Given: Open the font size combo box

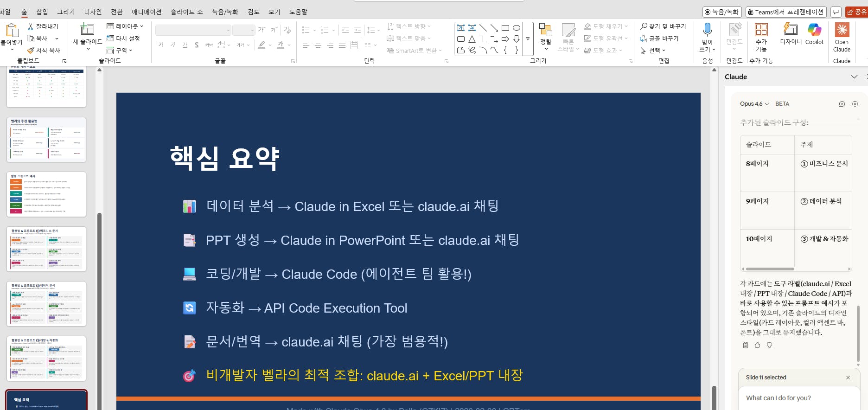Looking at the screenshot, I should pyautogui.click(x=244, y=30).
